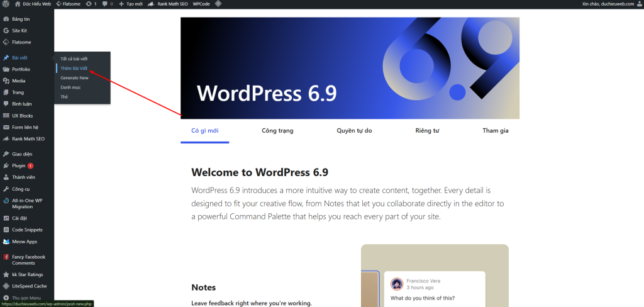Viewport: 644px width, 307px height.
Task: Switch to the Công trạng tab
Action: click(277, 131)
